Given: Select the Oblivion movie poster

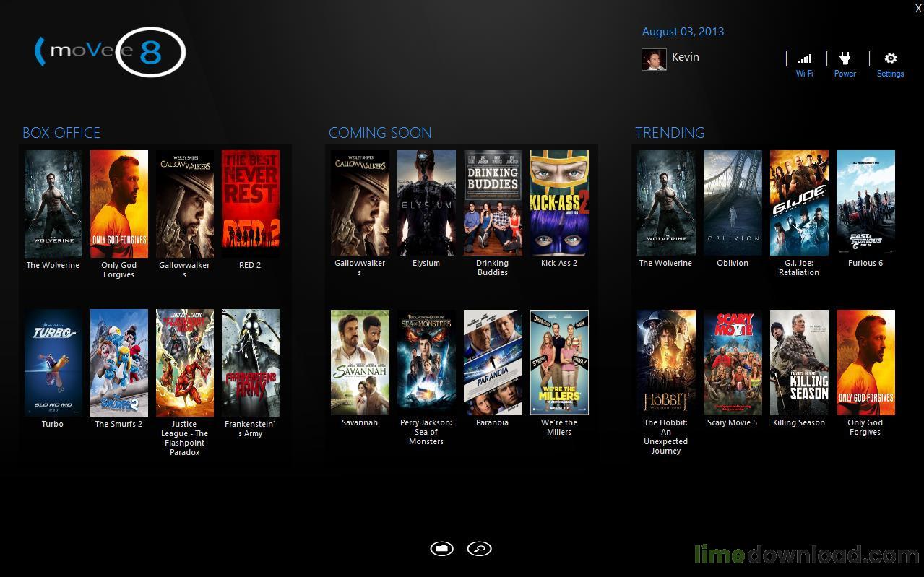Looking at the screenshot, I should (733, 203).
